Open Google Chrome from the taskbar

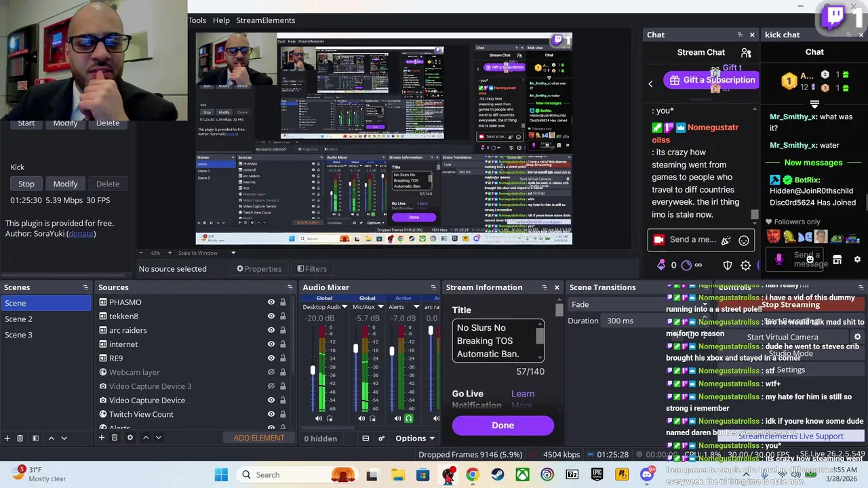[x=473, y=475]
